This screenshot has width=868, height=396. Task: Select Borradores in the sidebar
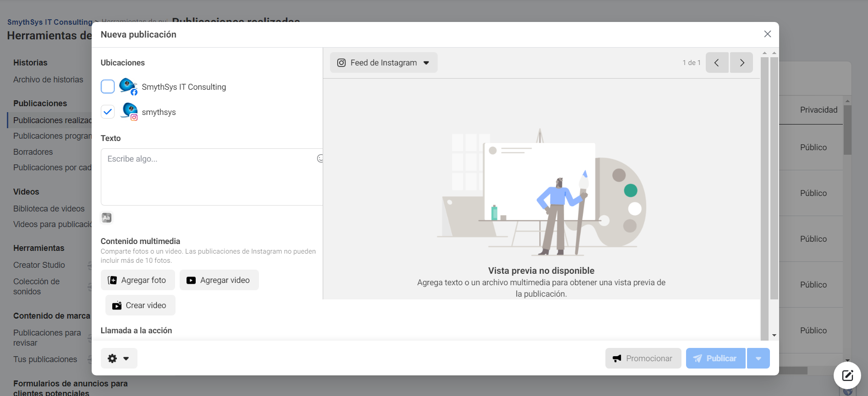tap(33, 152)
